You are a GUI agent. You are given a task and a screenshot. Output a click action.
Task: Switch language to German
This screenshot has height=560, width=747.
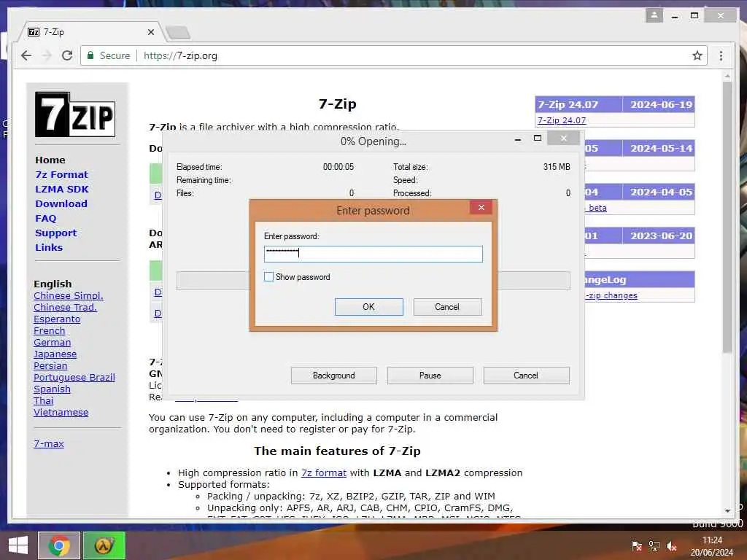(x=52, y=343)
